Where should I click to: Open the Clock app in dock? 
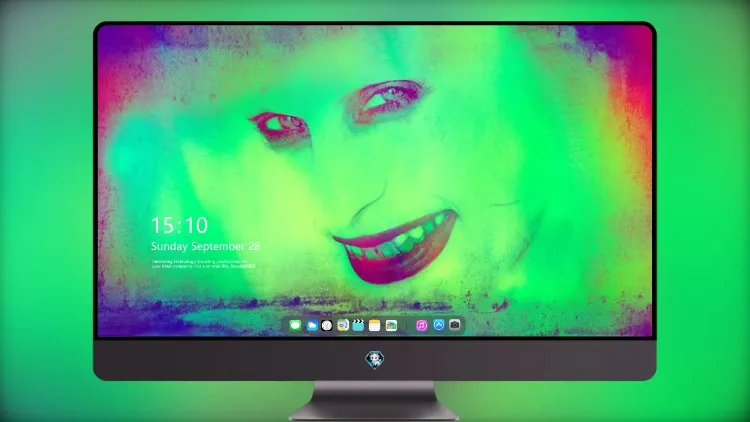[327, 325]
